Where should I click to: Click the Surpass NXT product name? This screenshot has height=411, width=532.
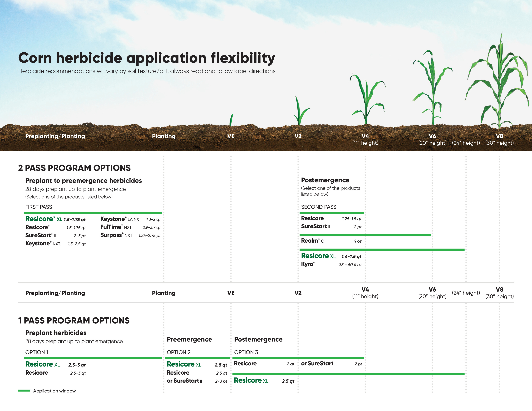(116, 235)
